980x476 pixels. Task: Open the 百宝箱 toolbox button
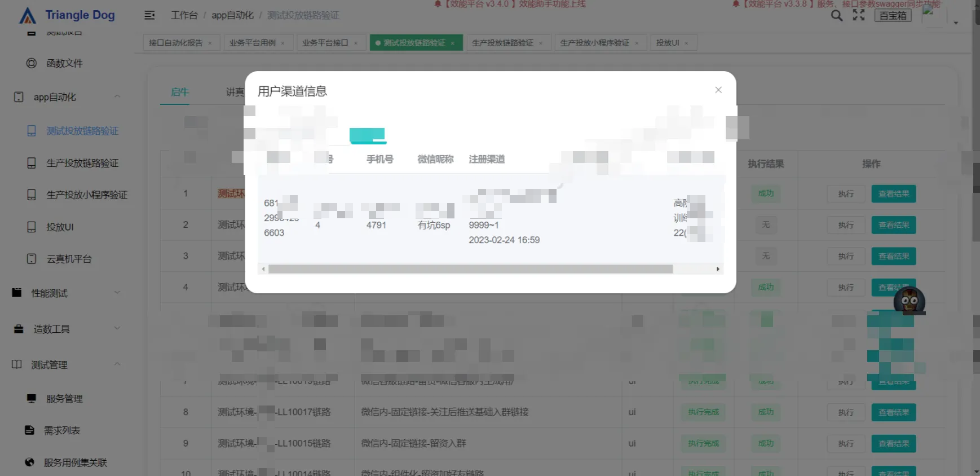[x=893, y=16]
